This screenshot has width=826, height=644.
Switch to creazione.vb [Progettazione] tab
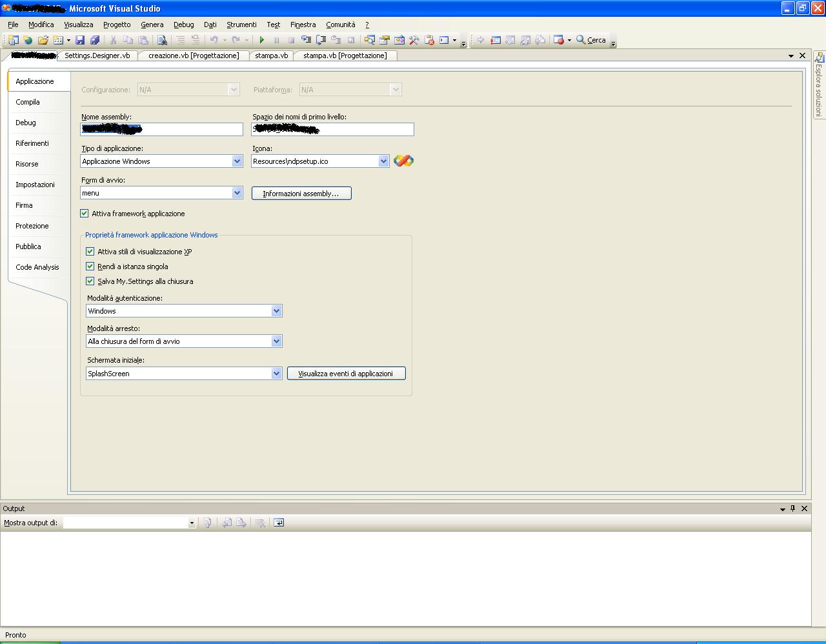(194, 55)
